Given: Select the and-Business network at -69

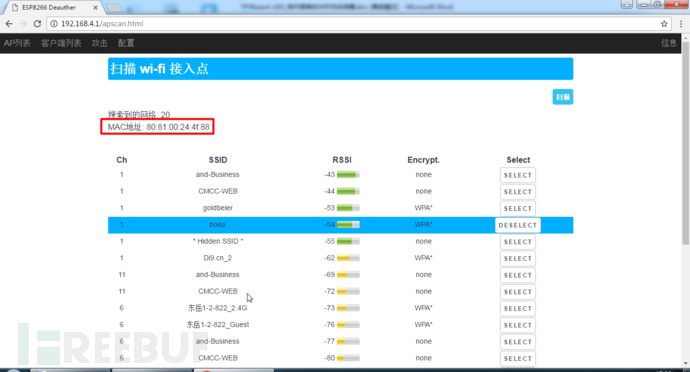Looking at the screenshot, I should coord(518,276).
